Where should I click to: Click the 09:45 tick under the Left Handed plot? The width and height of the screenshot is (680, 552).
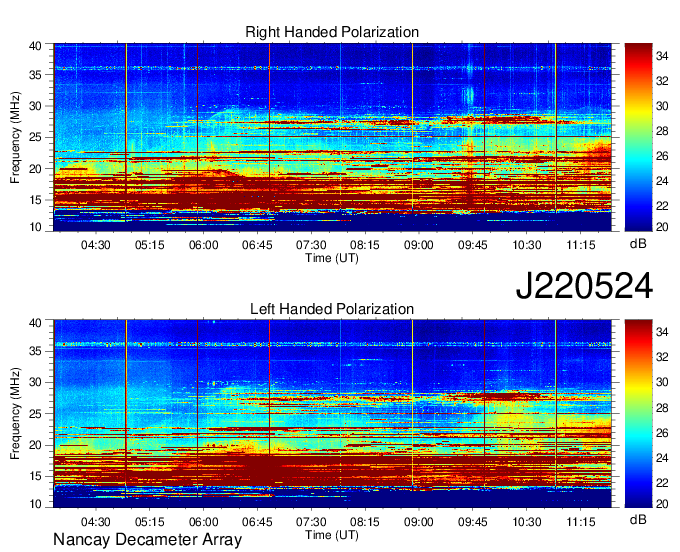[473, 522]
